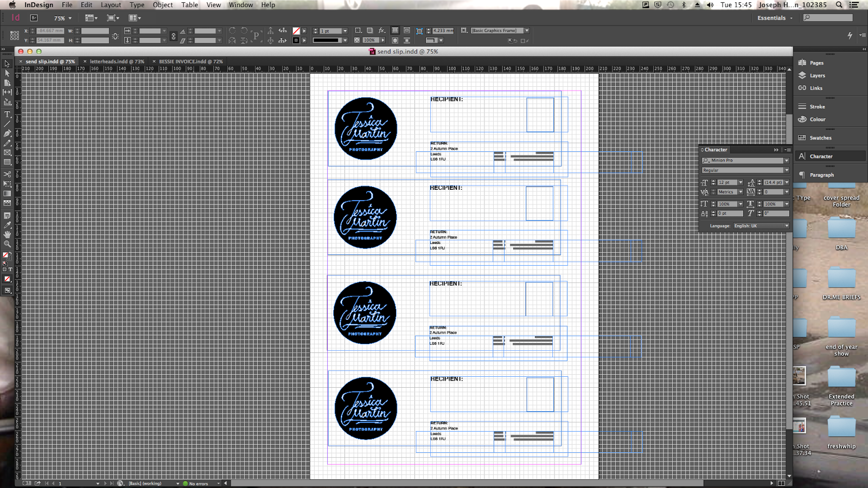Open the Metrics kerning dropdown
This screenshot has height=488, width=868.
click(741, 192)
